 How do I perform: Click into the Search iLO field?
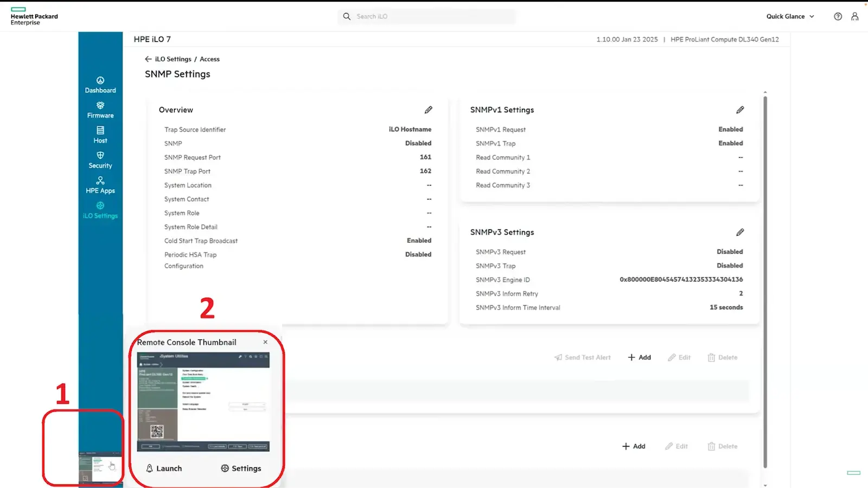click(426, 16)
